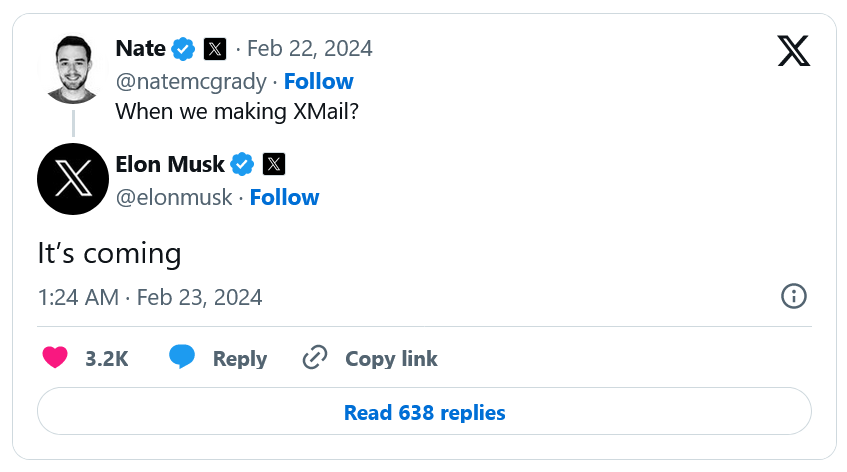Click the Reply text label
Image resolution: width=847 pixels, height=472 pixels.
(x=240, y=359)
